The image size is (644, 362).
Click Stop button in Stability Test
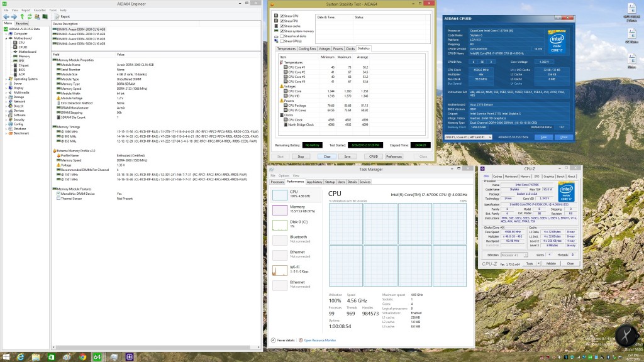click(x=301, y=156)
